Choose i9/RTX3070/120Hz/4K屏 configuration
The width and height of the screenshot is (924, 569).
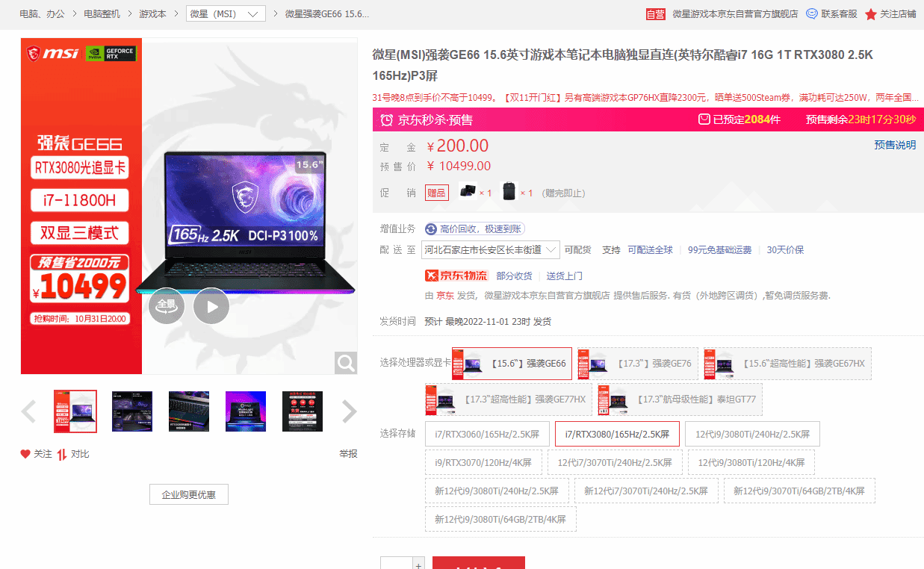click(x=483, y=463)
